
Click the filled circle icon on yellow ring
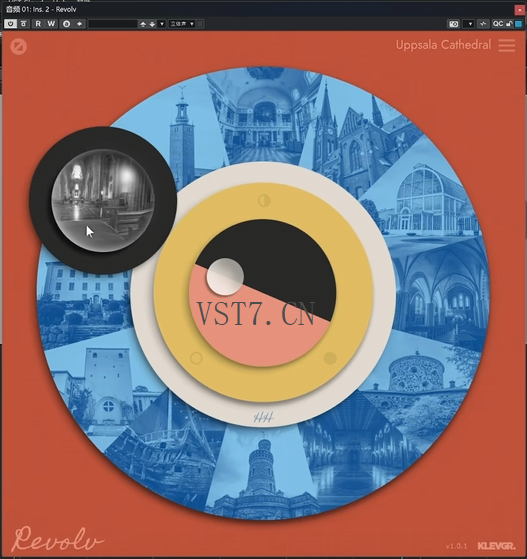tap(330, 358)
